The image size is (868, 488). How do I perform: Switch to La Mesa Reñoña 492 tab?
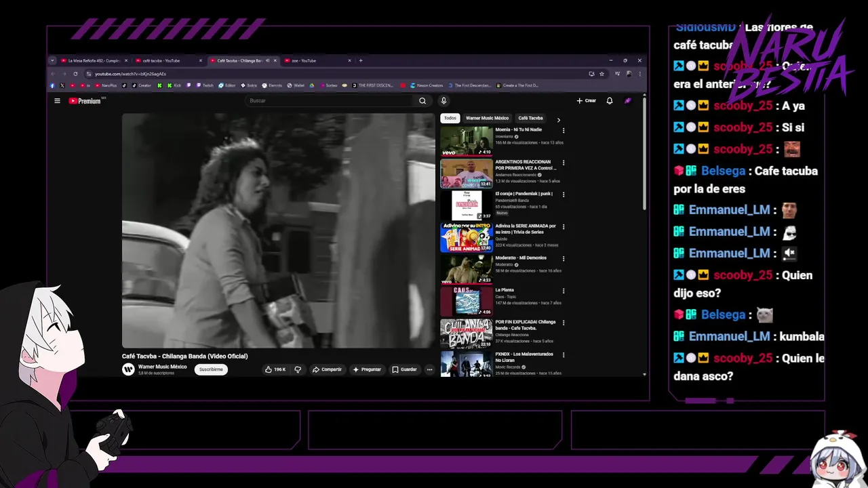pos(94,60)
